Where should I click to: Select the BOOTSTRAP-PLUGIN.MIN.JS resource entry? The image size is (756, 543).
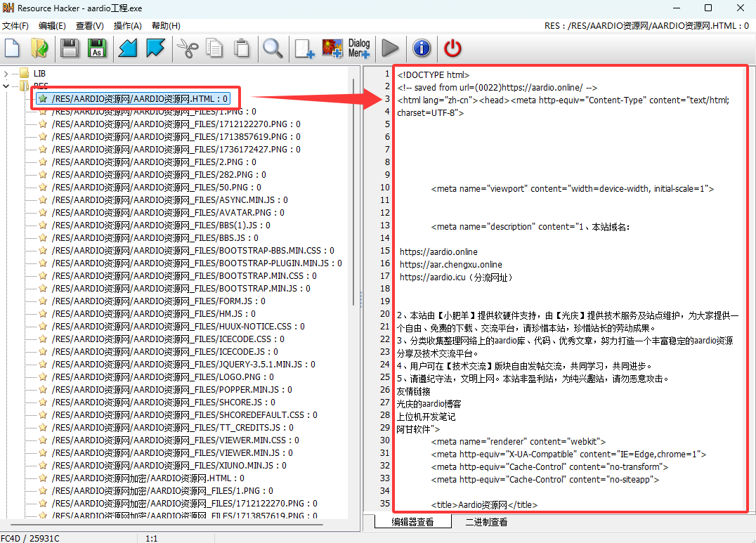coord(197,263)
